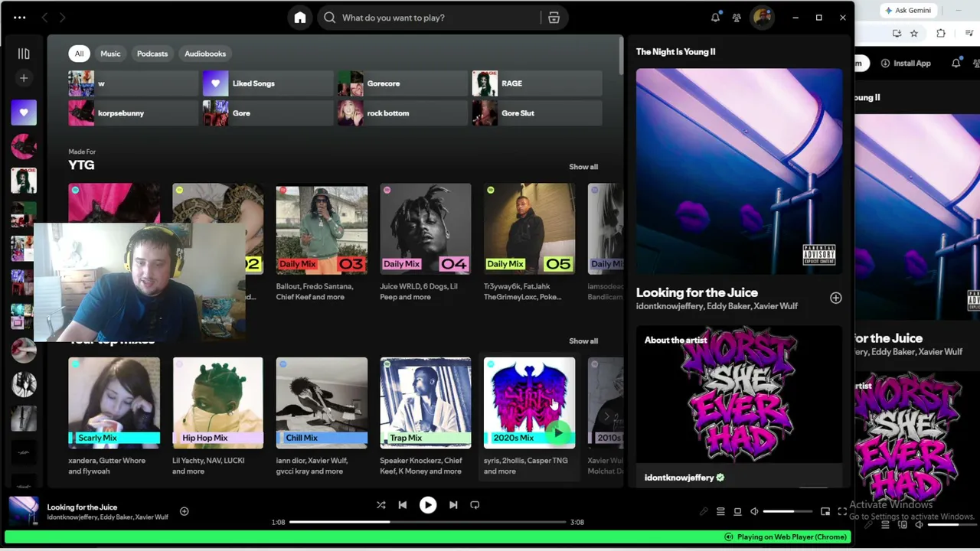Switch to the Music filter
Screen dimensions: 980x551
(x=110, y=54)
